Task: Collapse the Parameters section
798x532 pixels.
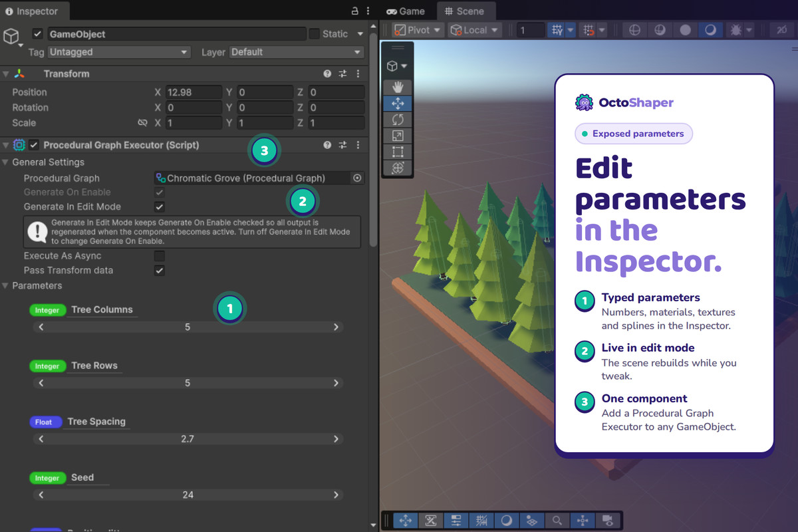Action: click(x=6, y=286)
